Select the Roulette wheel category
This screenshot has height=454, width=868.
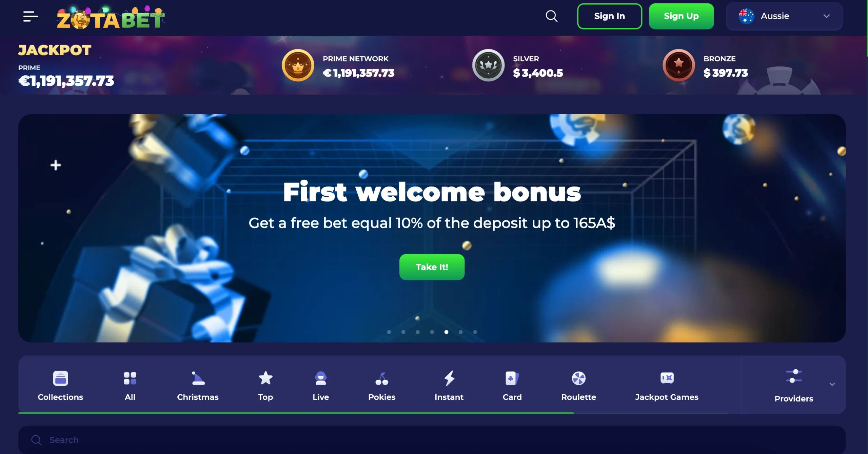tap(578, 378)
